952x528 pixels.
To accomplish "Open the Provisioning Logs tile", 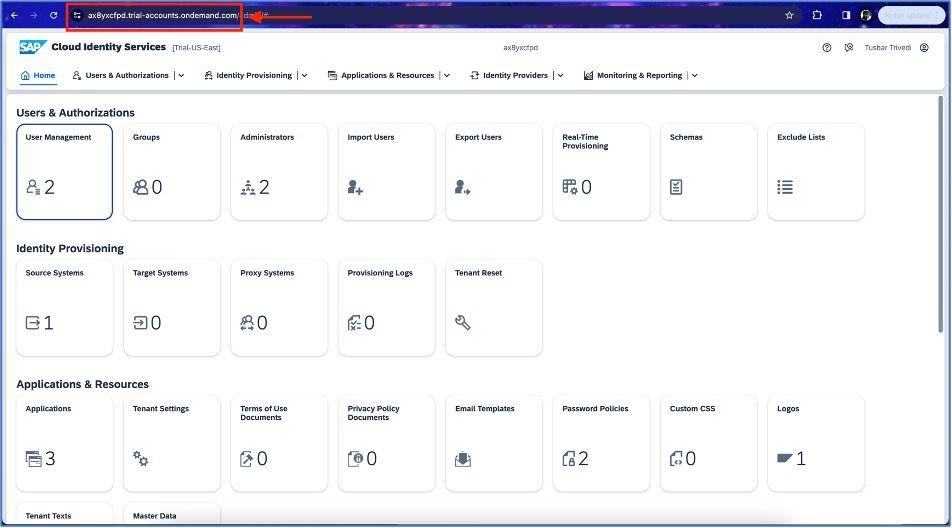I will [387, 308].
